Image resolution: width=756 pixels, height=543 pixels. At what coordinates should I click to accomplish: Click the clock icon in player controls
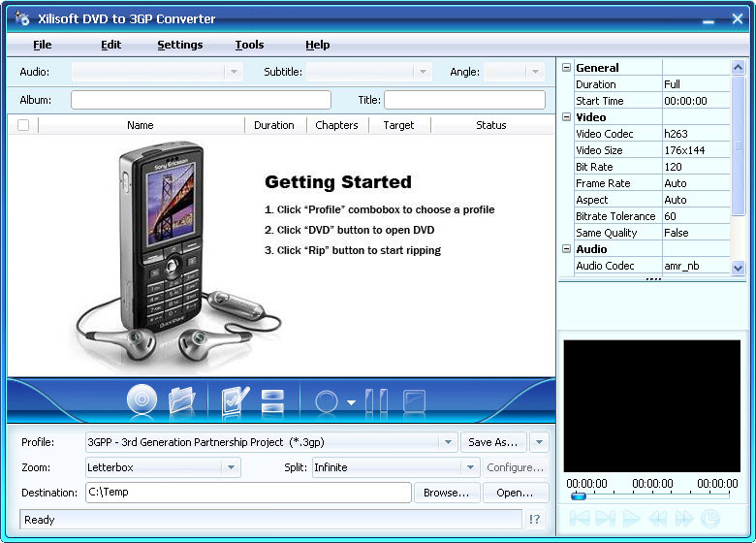point(709,519)
